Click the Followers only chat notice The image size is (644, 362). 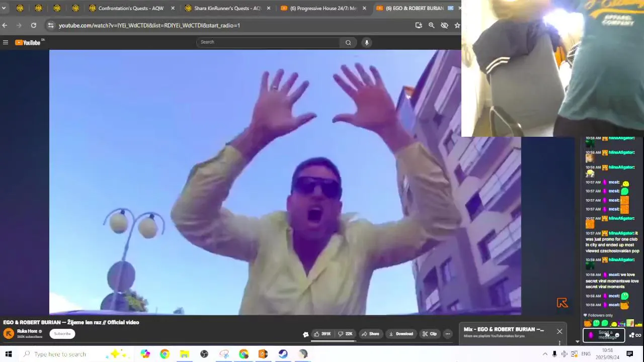pyautogui.click(x=598, y=315)
